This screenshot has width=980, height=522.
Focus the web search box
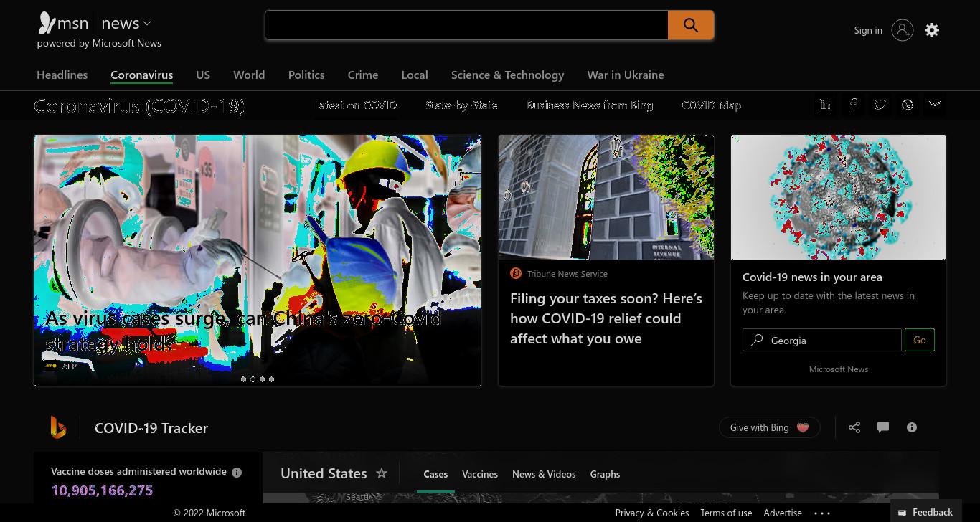[x=466, y=25]
